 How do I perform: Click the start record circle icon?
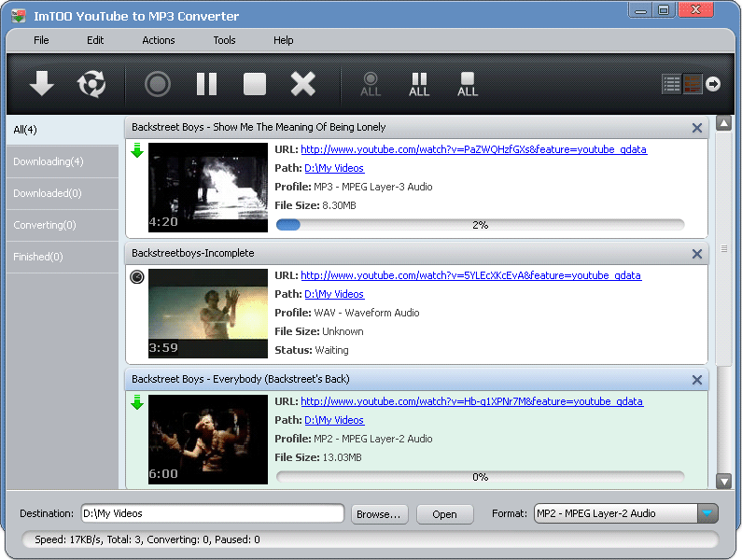[x=158, y=84]
